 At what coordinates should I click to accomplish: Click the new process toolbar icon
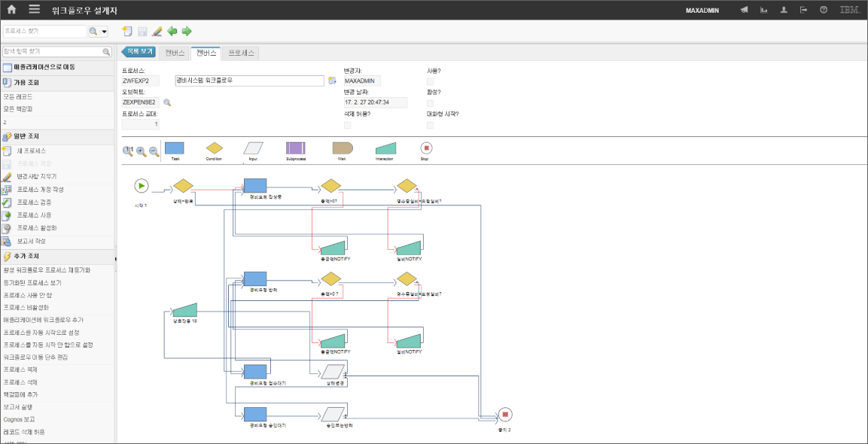pos(127,32)
